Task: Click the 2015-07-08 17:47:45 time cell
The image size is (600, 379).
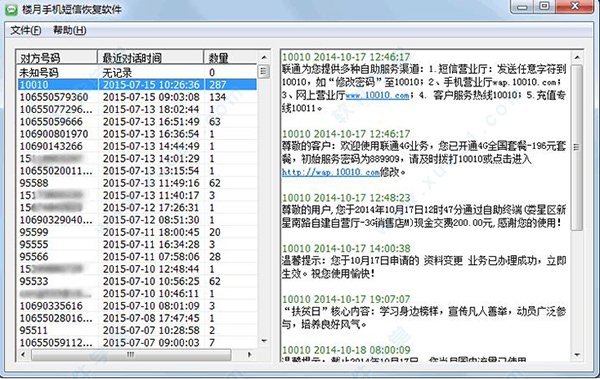Action: tap(151, 318)
